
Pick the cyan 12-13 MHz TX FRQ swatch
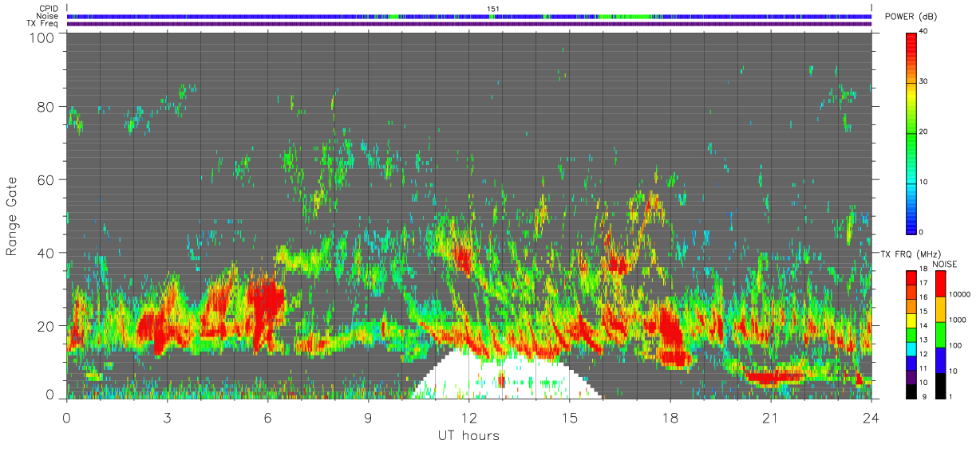click(911, 348)
